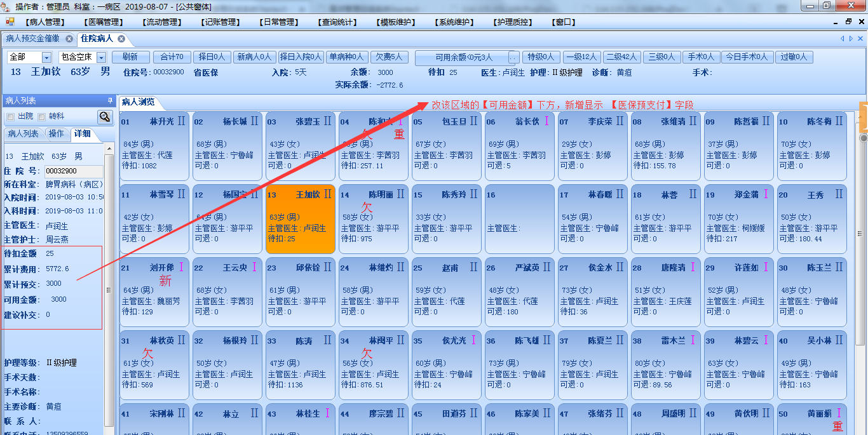Click the 过敏0人 button
Viewport: 868px width, 435px height.
tap(794, 57)
